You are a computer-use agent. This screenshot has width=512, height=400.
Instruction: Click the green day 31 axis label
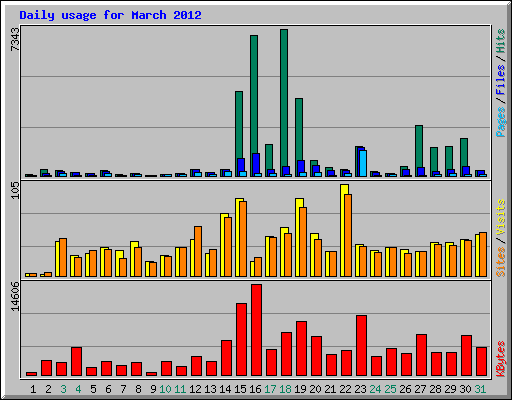[x=480, y=389]
